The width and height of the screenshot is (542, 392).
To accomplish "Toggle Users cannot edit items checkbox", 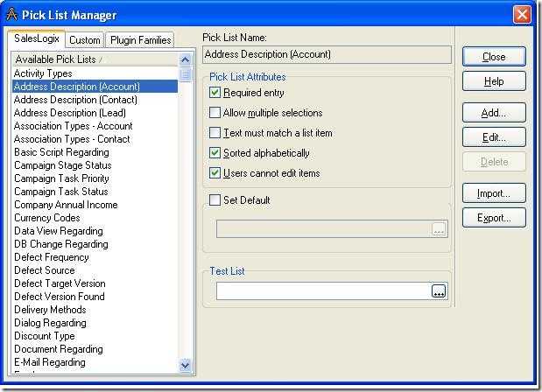I will (215, 173).
